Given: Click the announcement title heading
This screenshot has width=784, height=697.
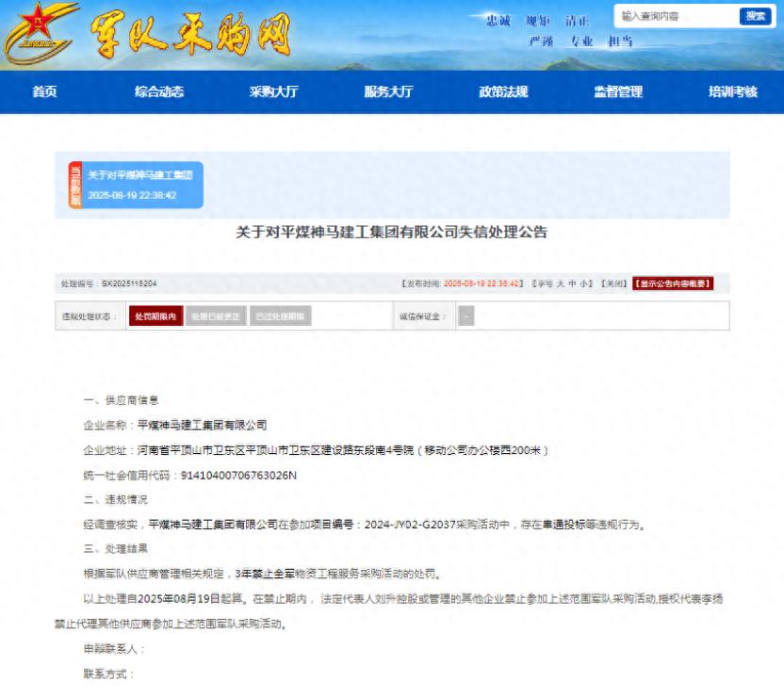Looking at the screenshot, I should (391, 233).
